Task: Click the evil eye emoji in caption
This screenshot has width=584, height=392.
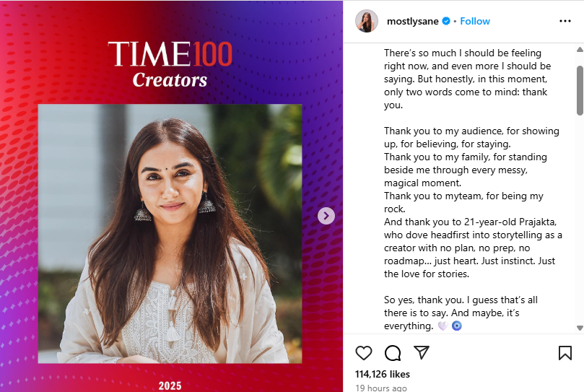Action: coord(456,326)
